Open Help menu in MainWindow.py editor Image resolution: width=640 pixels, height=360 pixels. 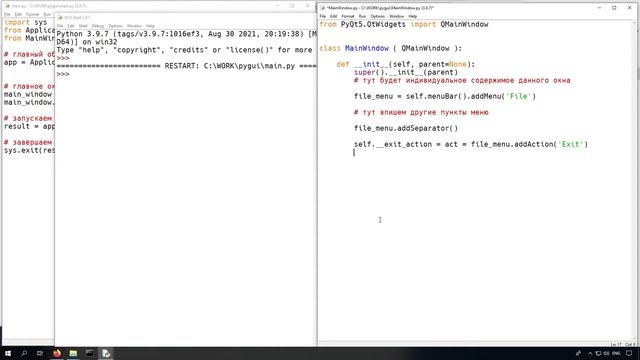pos(413,16)
